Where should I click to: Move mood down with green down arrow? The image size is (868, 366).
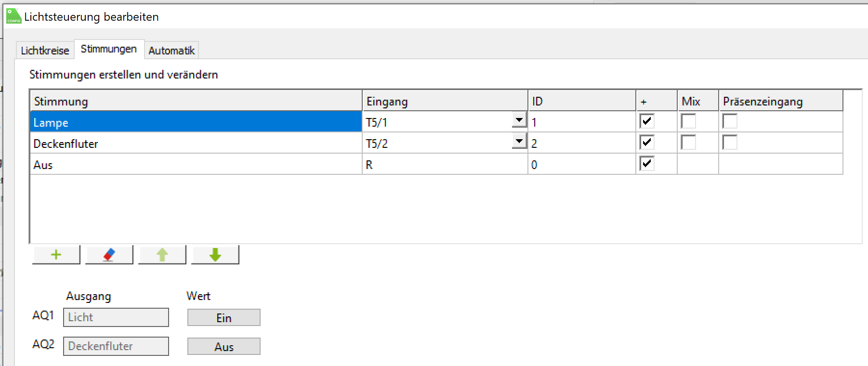pos(215,255)
